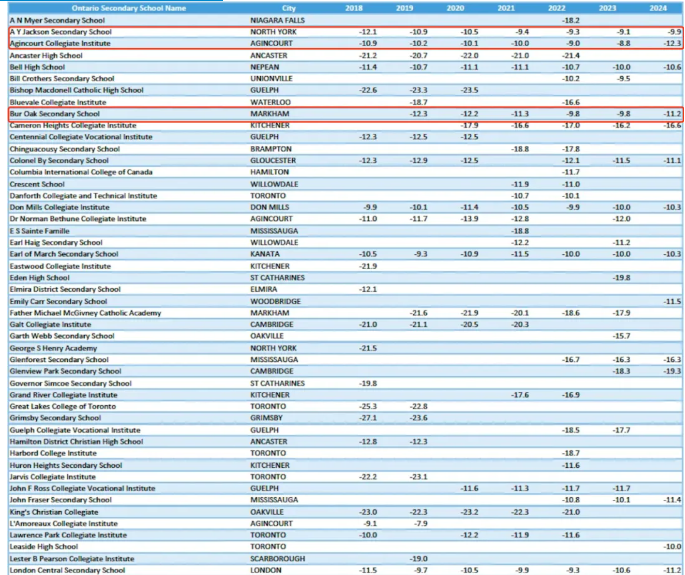Select Eastwood Collegiate Institute name
Image resolution: width=685 pixels, height=575 pixels.
[60, 266]
